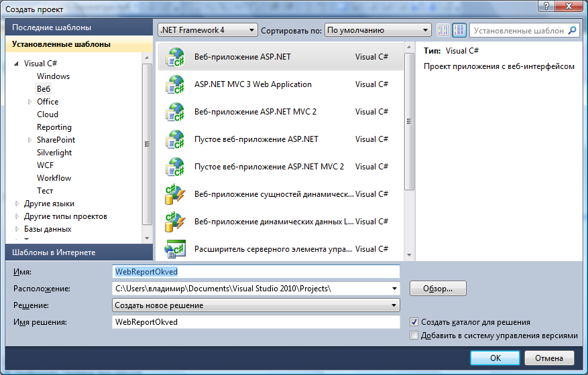The image size is (588, 375).
Task: Click the Веб-приложение динамических данных L... icon
Action: tap(175, 222)
